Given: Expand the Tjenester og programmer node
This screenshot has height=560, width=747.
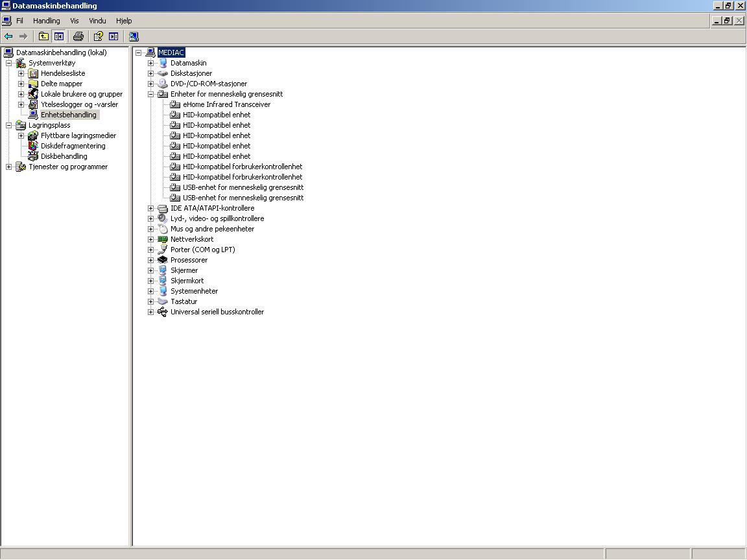Looking at the screenshot, I should click(x=8, y=167).
